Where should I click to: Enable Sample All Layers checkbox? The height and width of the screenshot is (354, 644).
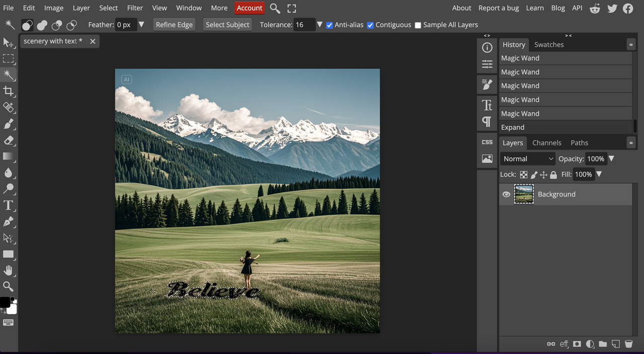418,25
